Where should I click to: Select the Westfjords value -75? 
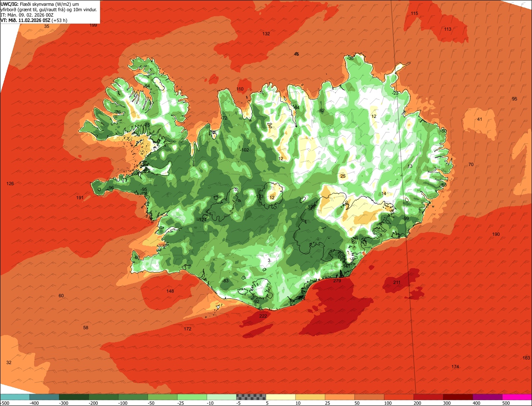(x=146, y=125)
